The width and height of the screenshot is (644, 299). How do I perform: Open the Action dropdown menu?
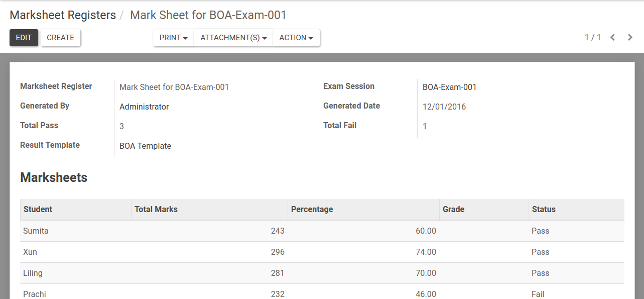tap(296, 38)
